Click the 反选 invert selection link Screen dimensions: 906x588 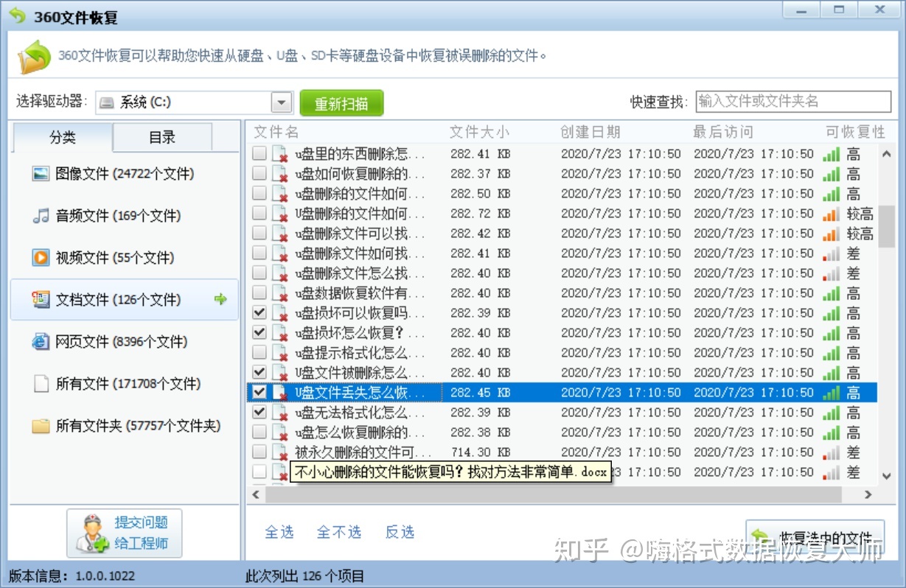pyautogui.click(x=400, y=532)
